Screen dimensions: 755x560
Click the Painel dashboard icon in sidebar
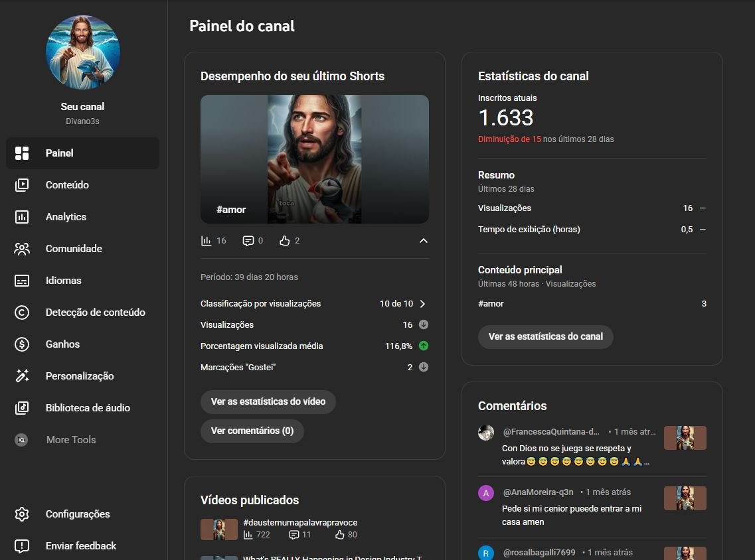coord(22,153)
